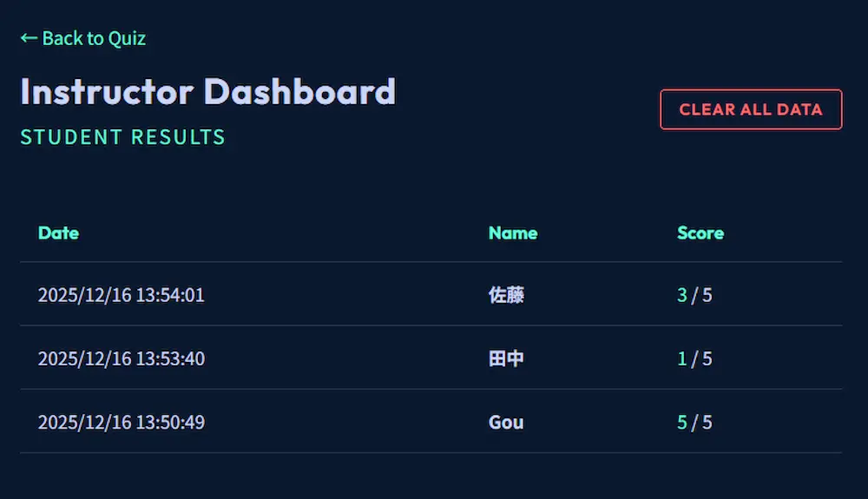Click the Name column header
Image resolution: width=868 pixels, height=499 pixels.
click(512, 233)
